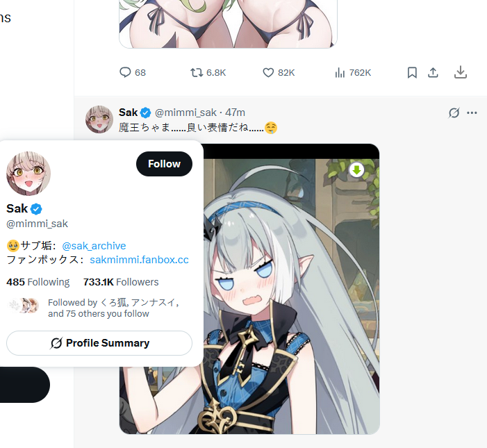
Task: Follow Sak from the hover card
Action: pyautogui.click(x=164, y=164)
